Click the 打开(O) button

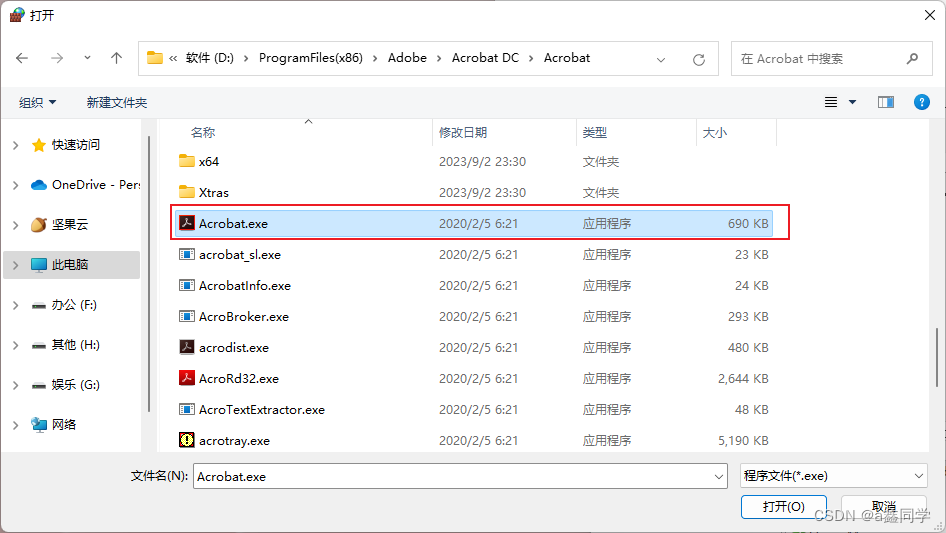point(783,506)
